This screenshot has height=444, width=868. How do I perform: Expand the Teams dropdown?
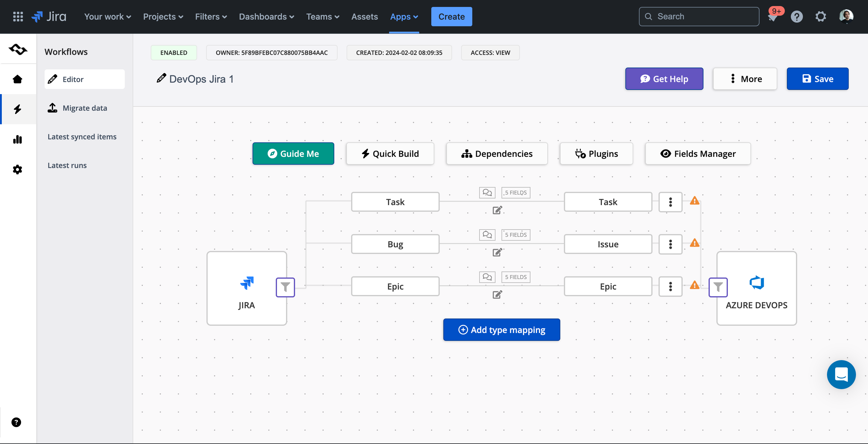click(322, 17)
